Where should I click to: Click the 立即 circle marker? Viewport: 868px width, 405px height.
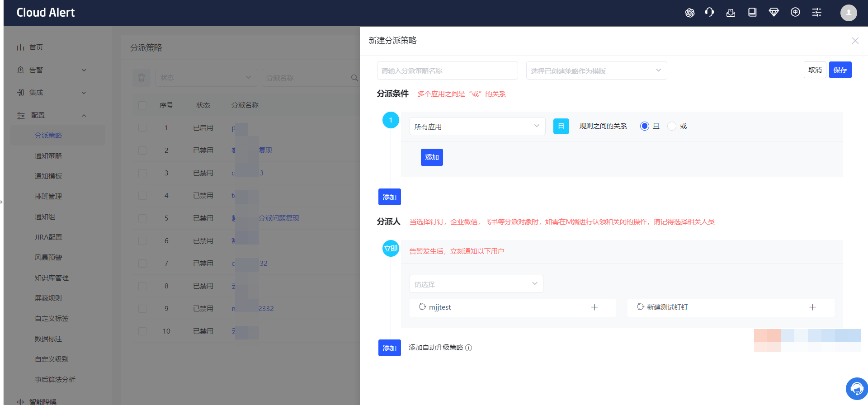[391, 248]
